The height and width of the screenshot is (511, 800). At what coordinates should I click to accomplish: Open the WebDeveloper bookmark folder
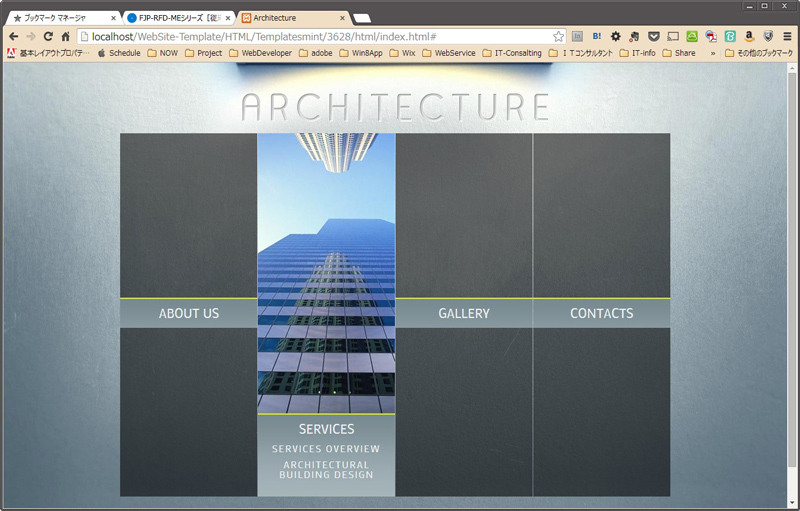tap(260, 53)
